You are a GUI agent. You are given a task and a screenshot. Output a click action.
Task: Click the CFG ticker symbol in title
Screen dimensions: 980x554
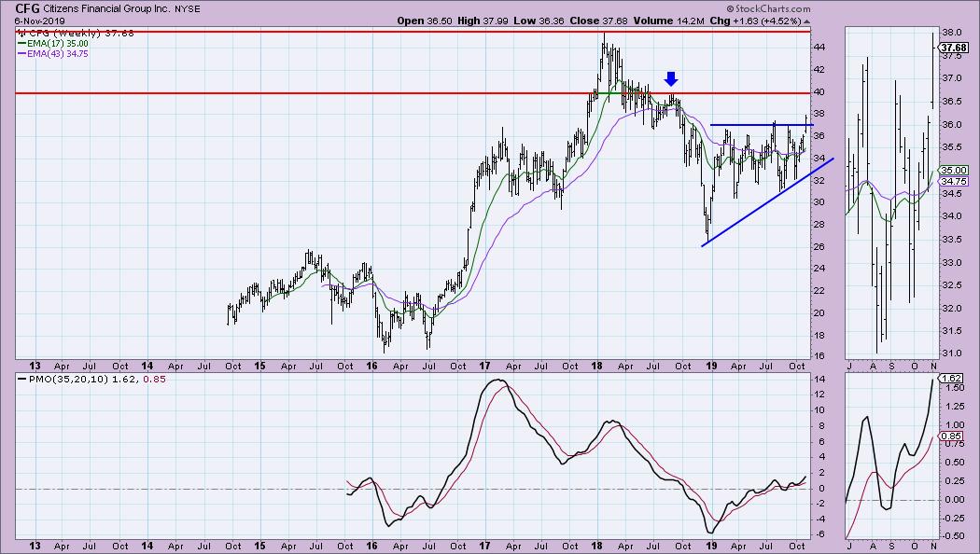point(27,8)
